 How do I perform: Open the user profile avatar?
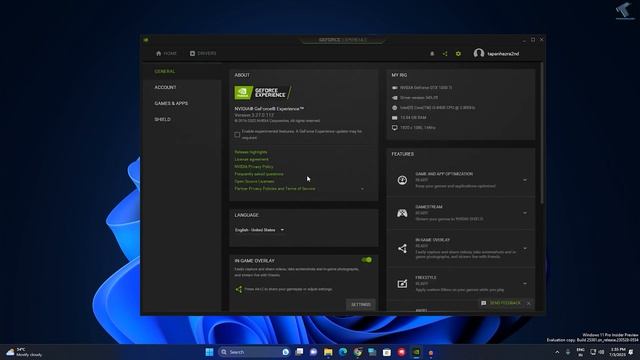click(479, 53)
